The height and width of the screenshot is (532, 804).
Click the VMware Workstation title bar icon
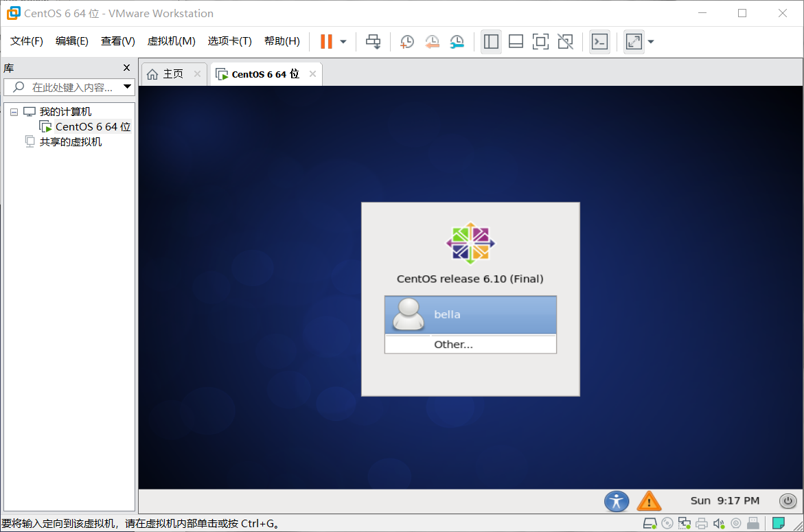(x=13, y=13)
